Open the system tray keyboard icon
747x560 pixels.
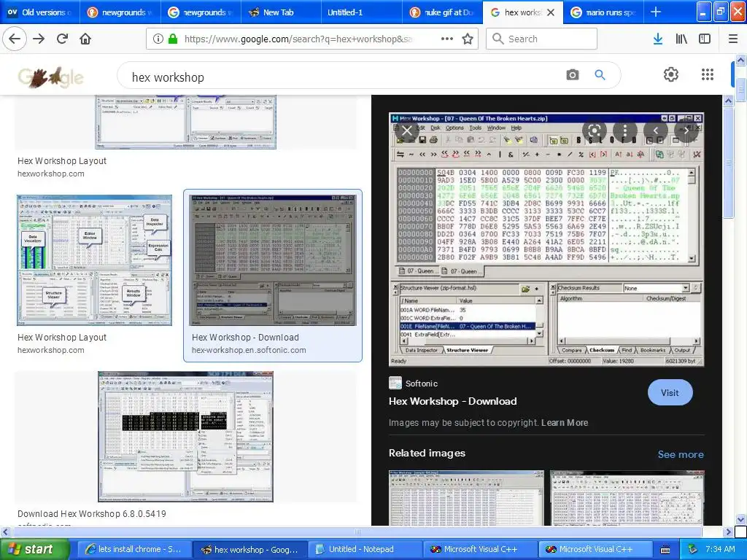(x=665, y=550)
